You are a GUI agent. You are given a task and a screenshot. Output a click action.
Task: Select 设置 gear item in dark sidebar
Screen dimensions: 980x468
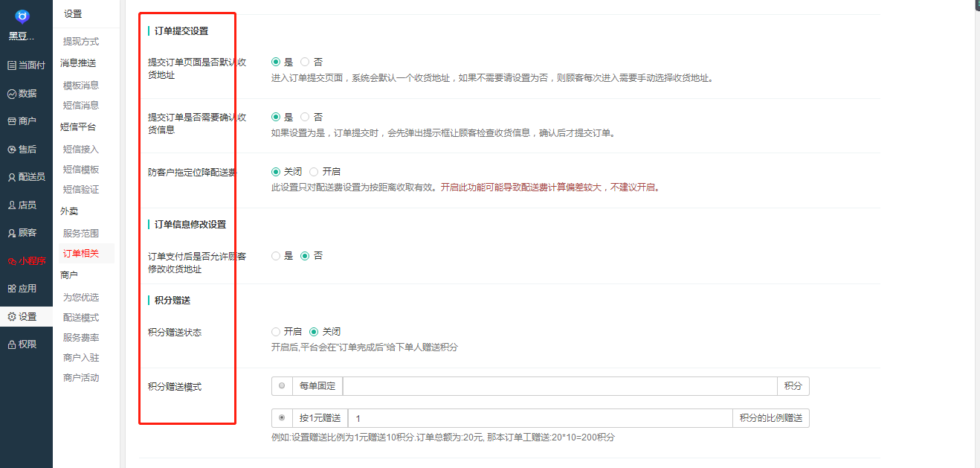[x=26, y=317]
